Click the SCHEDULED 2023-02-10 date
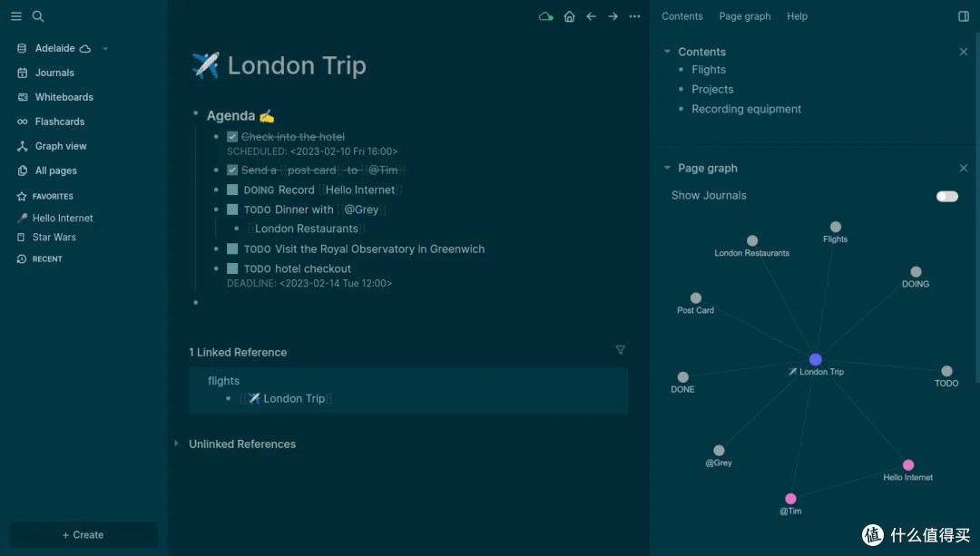 [344, 151]
